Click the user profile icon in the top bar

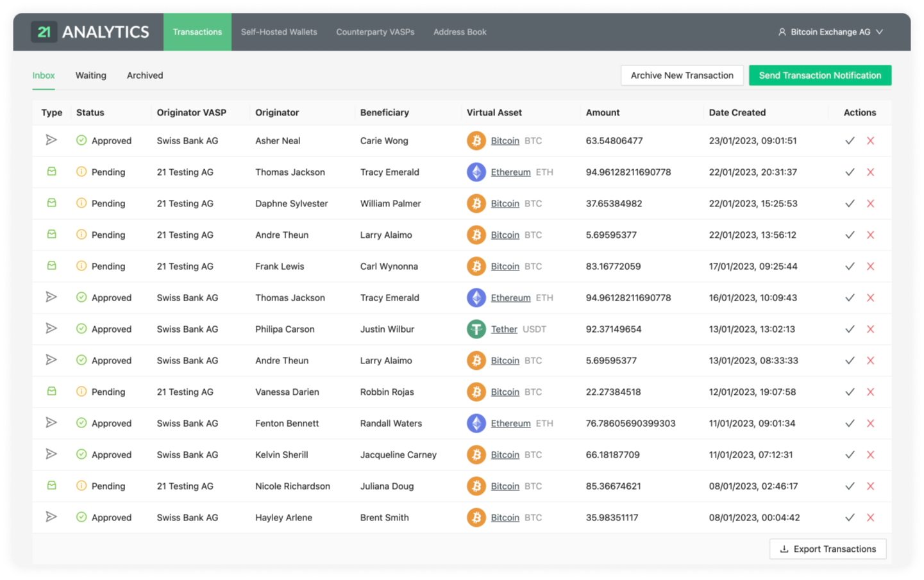pos(781,31)
